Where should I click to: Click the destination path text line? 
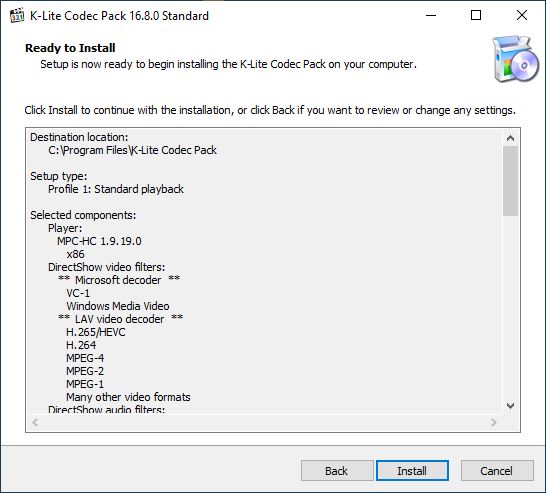[x=132, y=150]
